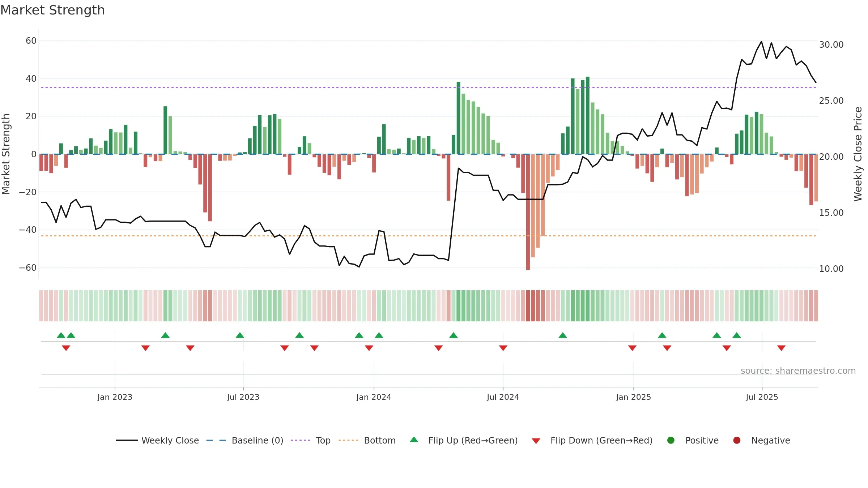The image size is (868, 488).
Task: Select the Top legend label
Action: point(323,440)
